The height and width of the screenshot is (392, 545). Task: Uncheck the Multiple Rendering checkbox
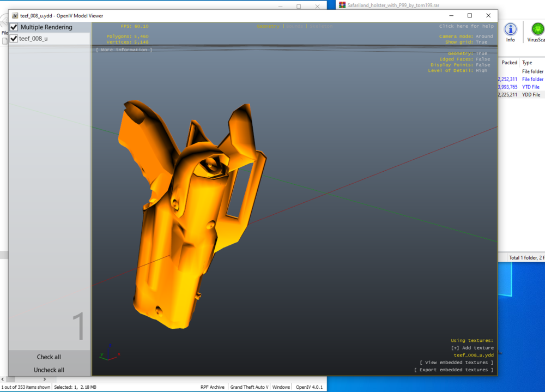pyautogui.click(x=13, y=27)
